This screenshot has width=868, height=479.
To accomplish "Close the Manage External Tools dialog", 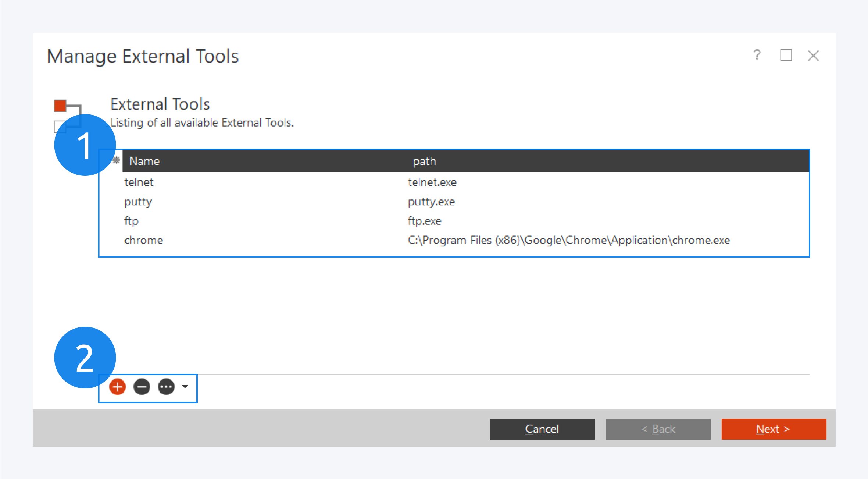I will (813, 56).
